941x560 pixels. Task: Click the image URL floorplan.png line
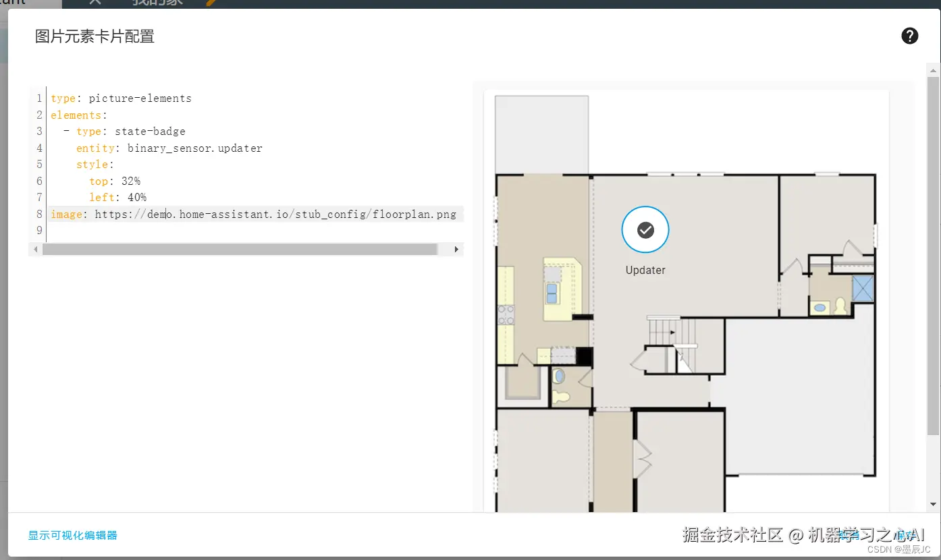click(x=253, y=215)
